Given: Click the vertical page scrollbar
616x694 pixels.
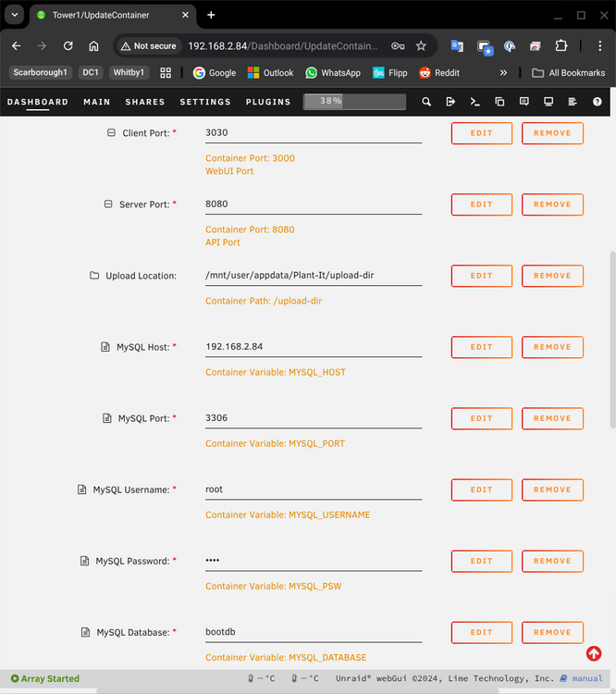Looking at the screenshot, I should click(x=612, y=340).
